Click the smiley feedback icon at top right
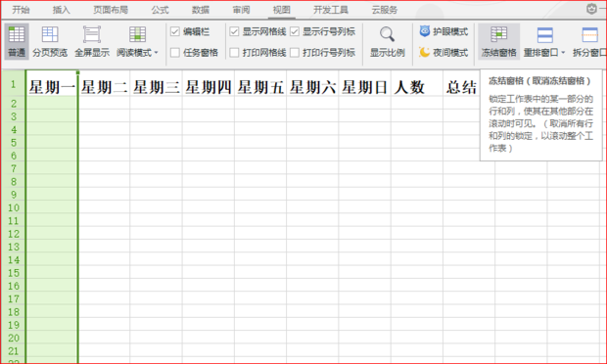Image resolution: width=607 pixels, height=364 pixels. pyautogui.click(x=591, y=9)
